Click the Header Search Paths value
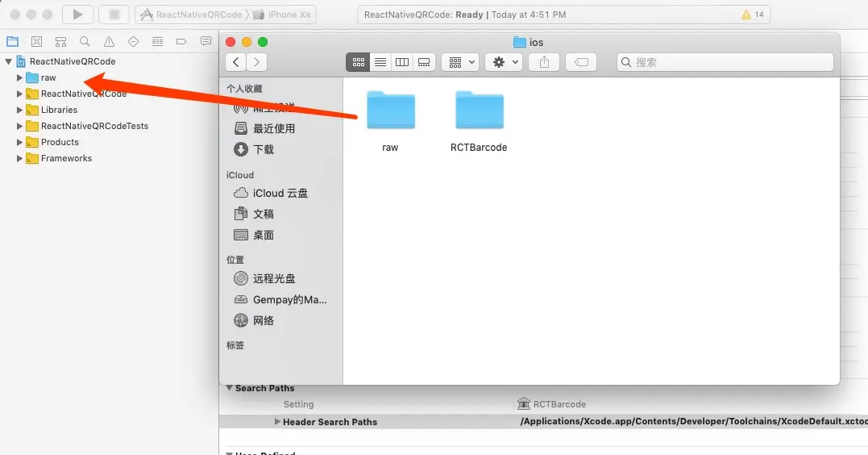This screenshot has height=455, width=868. click(x=694, y=421)
